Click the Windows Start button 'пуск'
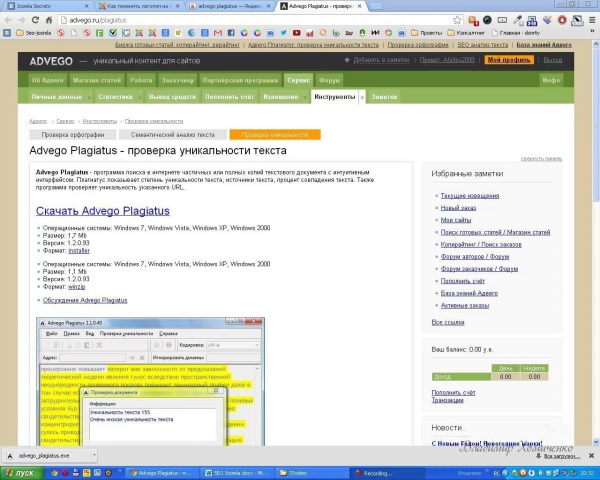This screenshot has width=600, height=480. point(22,472)
